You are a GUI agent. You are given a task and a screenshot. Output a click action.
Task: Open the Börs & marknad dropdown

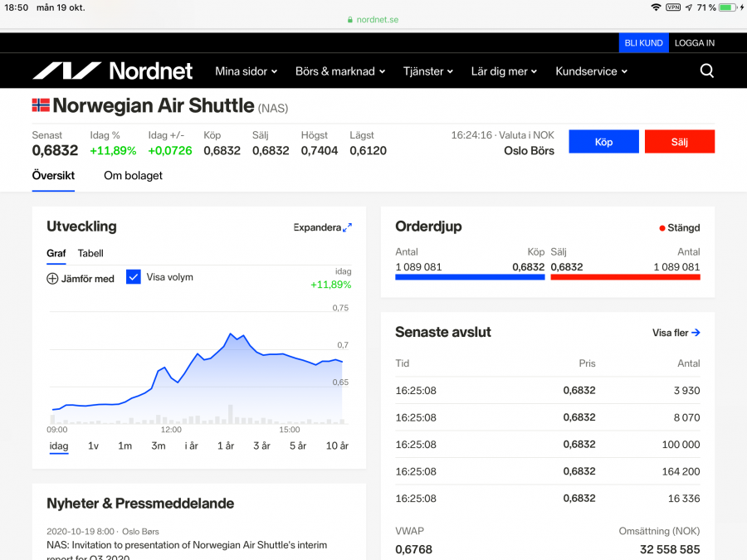tap(340, 71)
